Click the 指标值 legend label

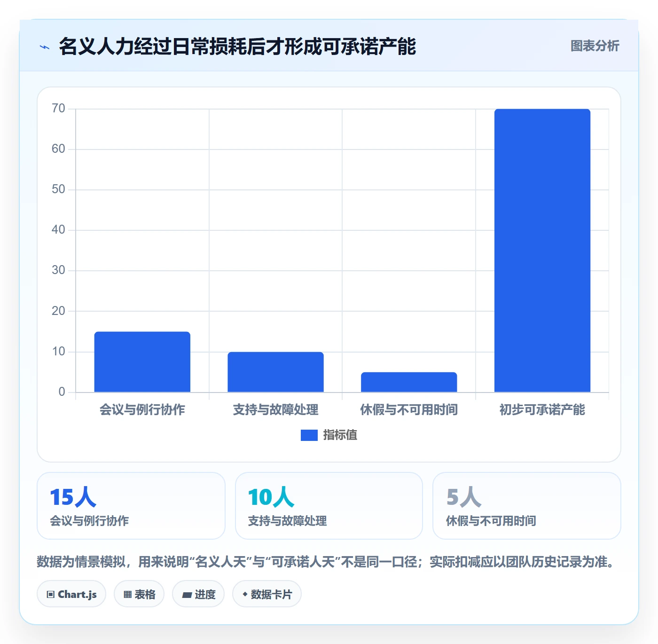tap(340, 435)
